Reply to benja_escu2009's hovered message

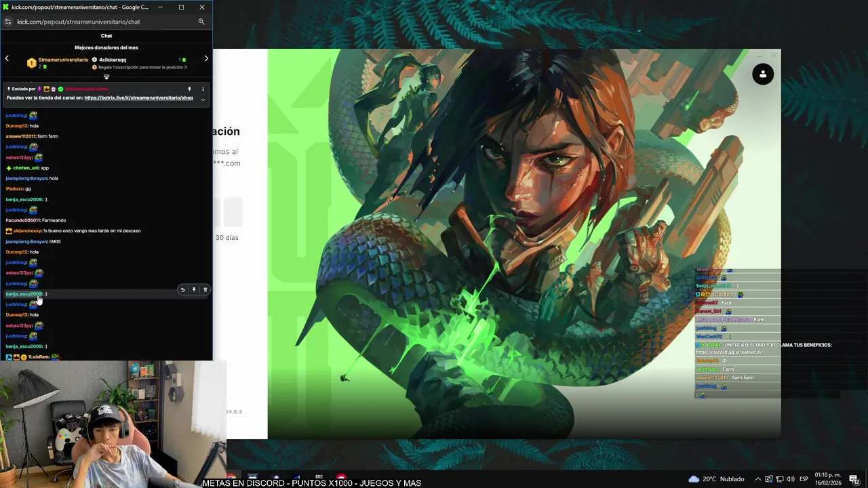click(x=182, y=290)
